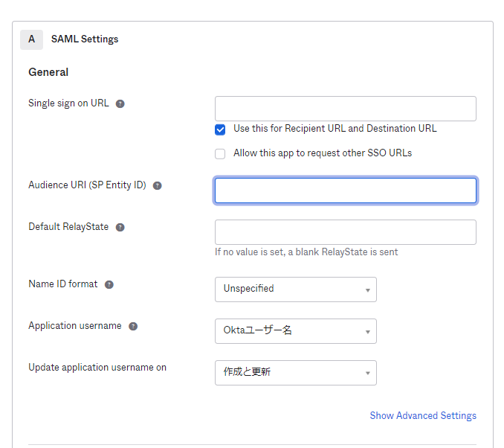Viewport: 504px width, 448px height.
Task: Open help icon beside Name ID format
Action: [109, 284]
